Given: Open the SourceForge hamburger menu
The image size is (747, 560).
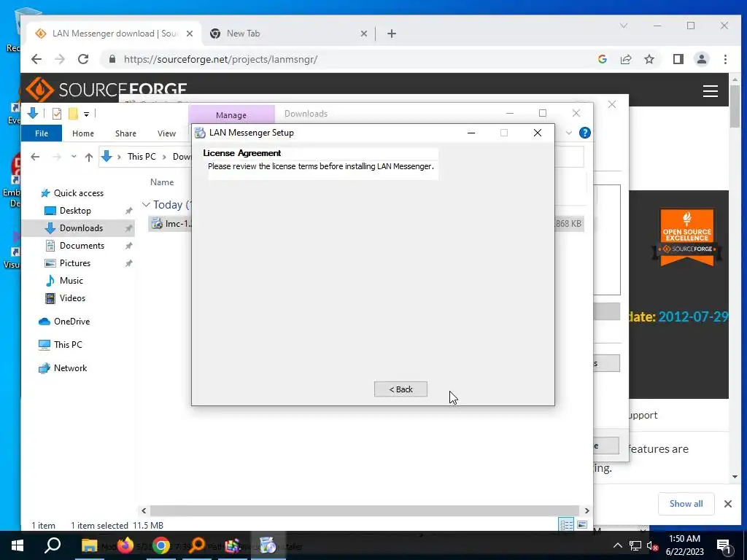Looking at the screenshot, I should pyautogui.click(x=710, y=91).
